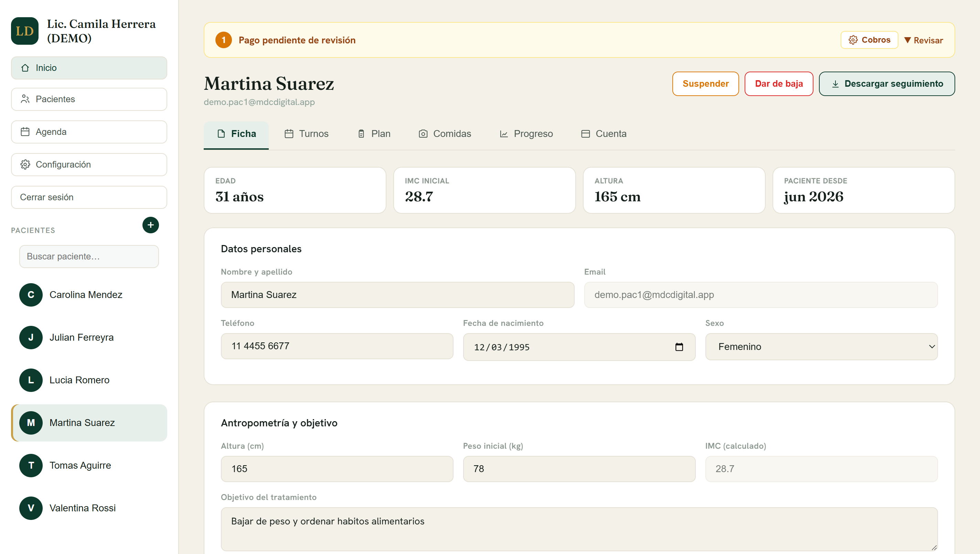The image size is (980, 554).
Task: Select patient Lucia Romero
Action: click(89, 380)
